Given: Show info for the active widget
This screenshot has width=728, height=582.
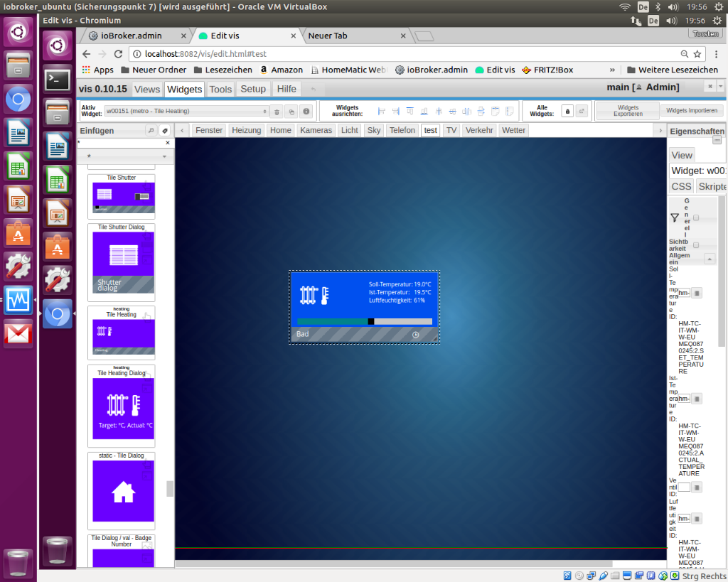Looking at the screenshot, I should (x=306, y=112).
